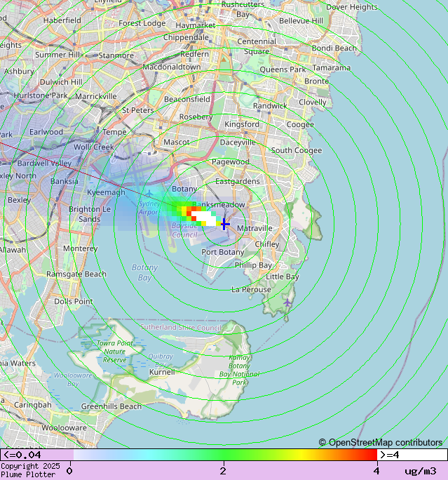Click the Kurnell place label

click(162, 372)
